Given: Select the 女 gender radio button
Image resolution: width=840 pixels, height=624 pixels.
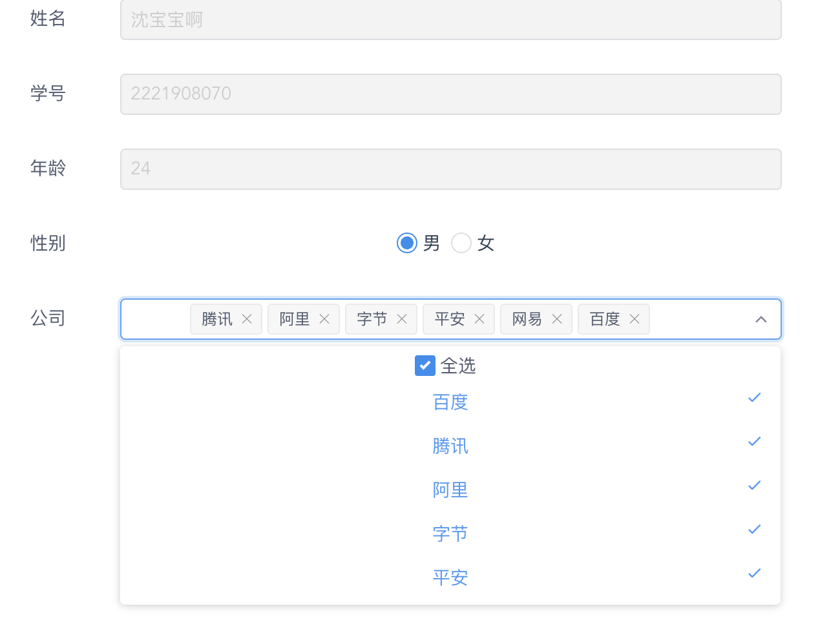Looking at the screenshot, I should pyautogui.click(x=461, y=243).
